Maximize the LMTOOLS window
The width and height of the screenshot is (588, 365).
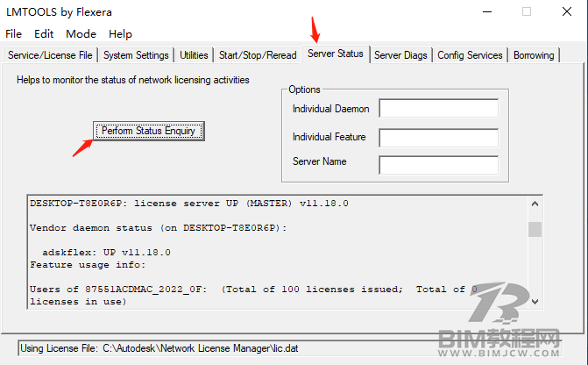527,11
